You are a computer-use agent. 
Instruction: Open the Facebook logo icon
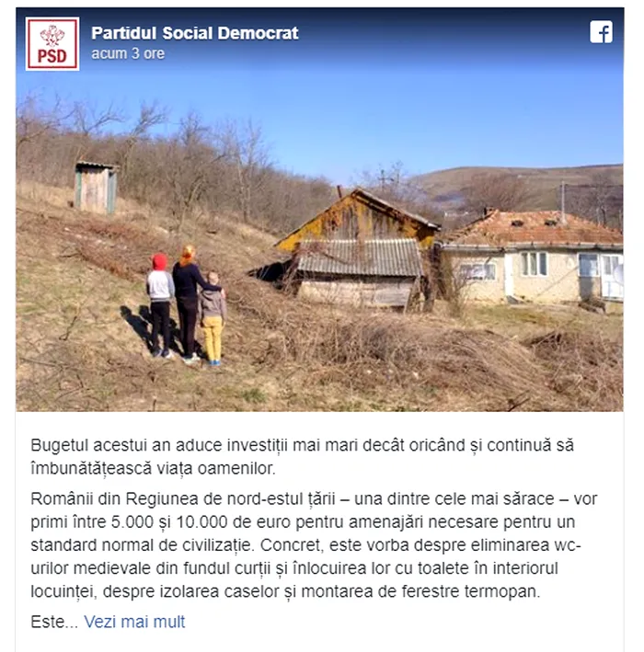pos(601,31)
